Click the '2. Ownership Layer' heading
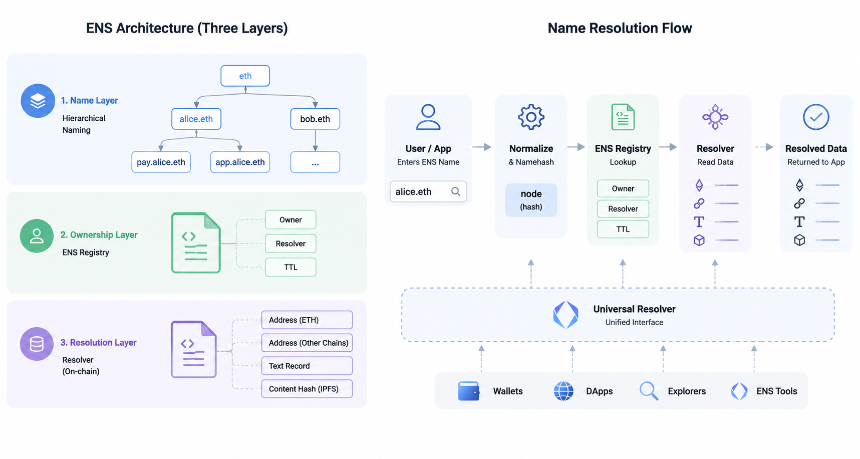Viewport: 860px width, 459px height. (99, 235)
